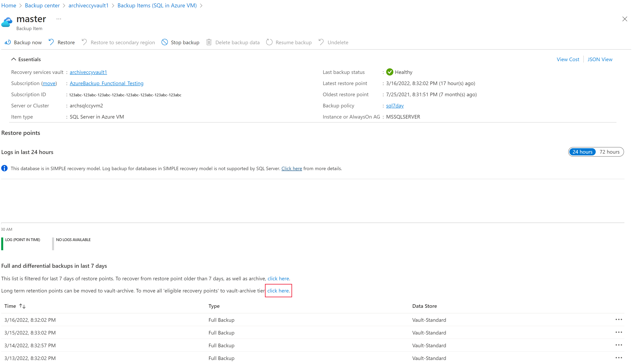Toggle to 72 hours log view
This screenshot has width=632, height=364.
610,152
